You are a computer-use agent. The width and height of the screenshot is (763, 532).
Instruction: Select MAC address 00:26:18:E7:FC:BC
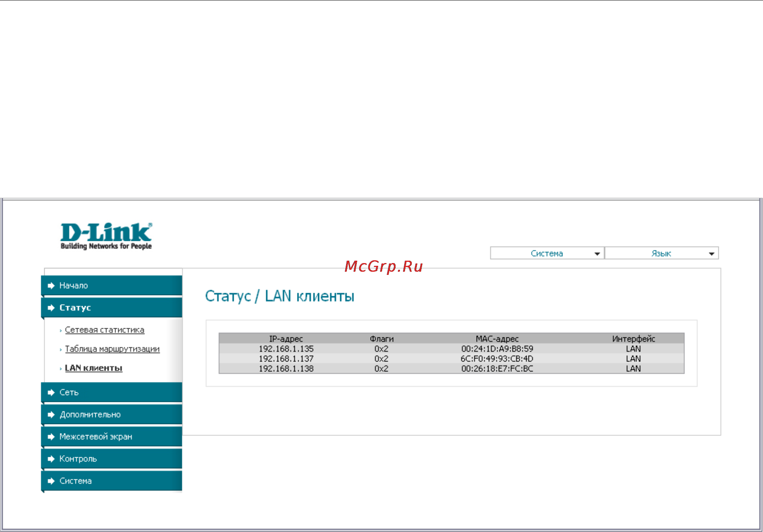[x=497, y=369]
